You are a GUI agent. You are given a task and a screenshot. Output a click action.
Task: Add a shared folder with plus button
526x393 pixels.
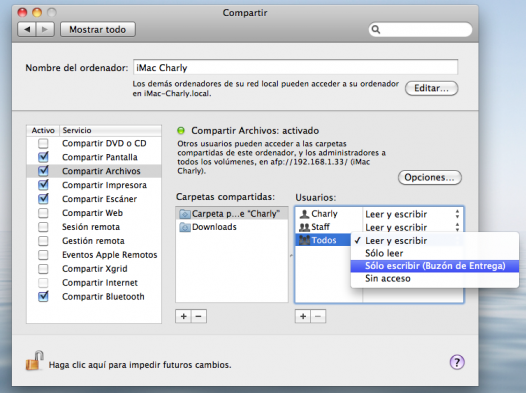(183, 316)
